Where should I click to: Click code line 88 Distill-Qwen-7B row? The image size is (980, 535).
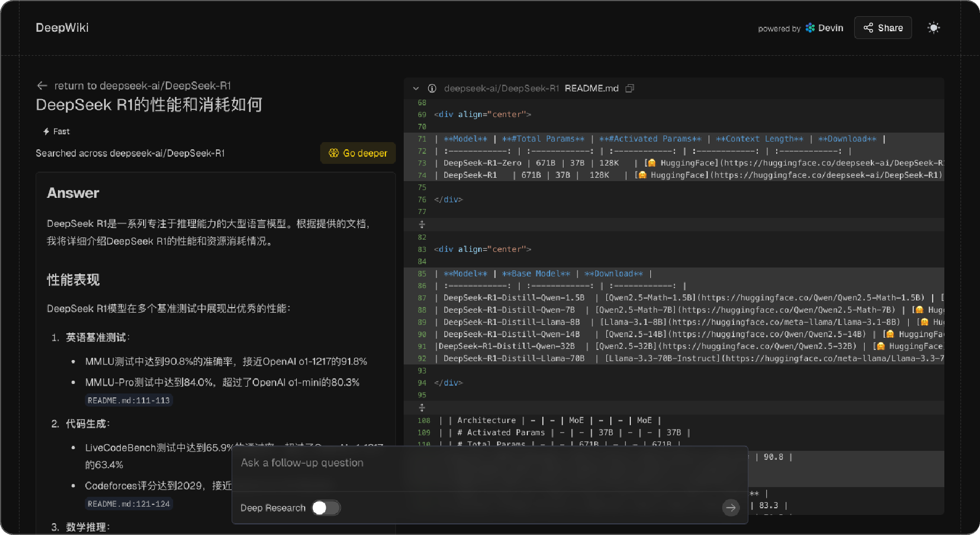(674, 310)
